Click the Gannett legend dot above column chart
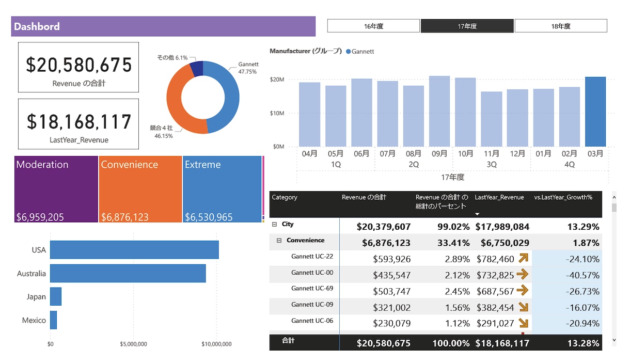Viewport: 630px width, 364px height. [348, 52]
